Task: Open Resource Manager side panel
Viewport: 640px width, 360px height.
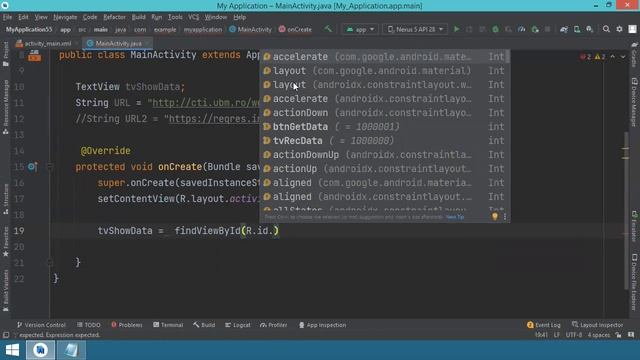Action: tap(5, 107)
